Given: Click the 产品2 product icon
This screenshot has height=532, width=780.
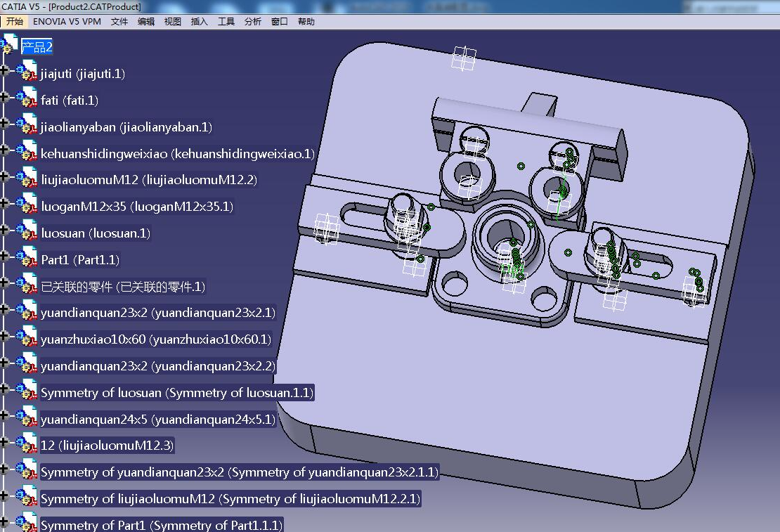Looking at the screenshot, I should 9,44.
